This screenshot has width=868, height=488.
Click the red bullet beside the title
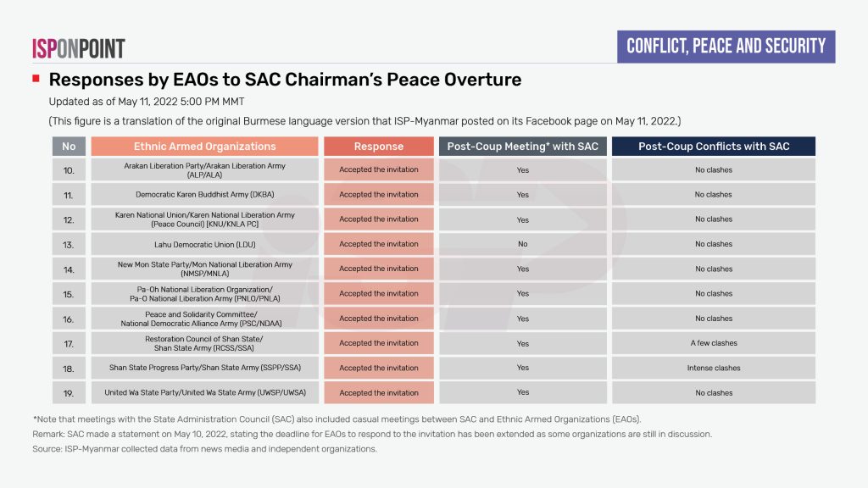point(36,79)
